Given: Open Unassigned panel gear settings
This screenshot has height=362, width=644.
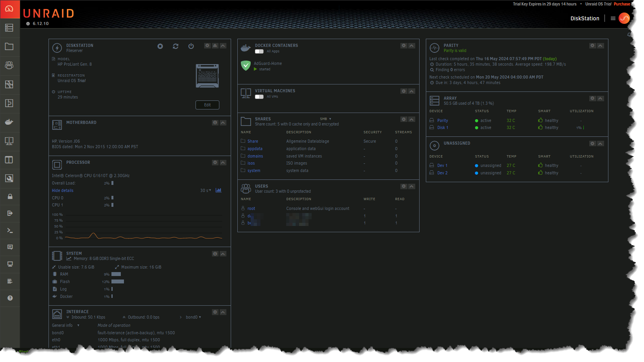Looking at the screenshot, I should pyautogui.click(x=593, y=143).
